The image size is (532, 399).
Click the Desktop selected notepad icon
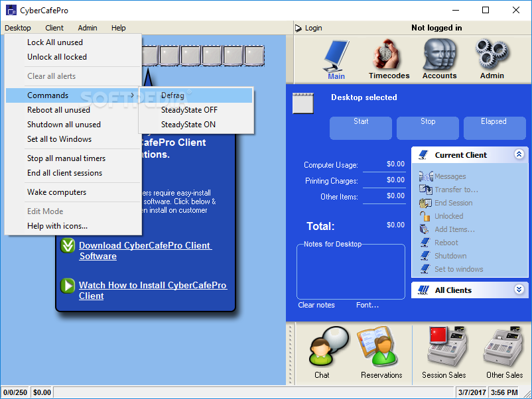tap(303, 103)
